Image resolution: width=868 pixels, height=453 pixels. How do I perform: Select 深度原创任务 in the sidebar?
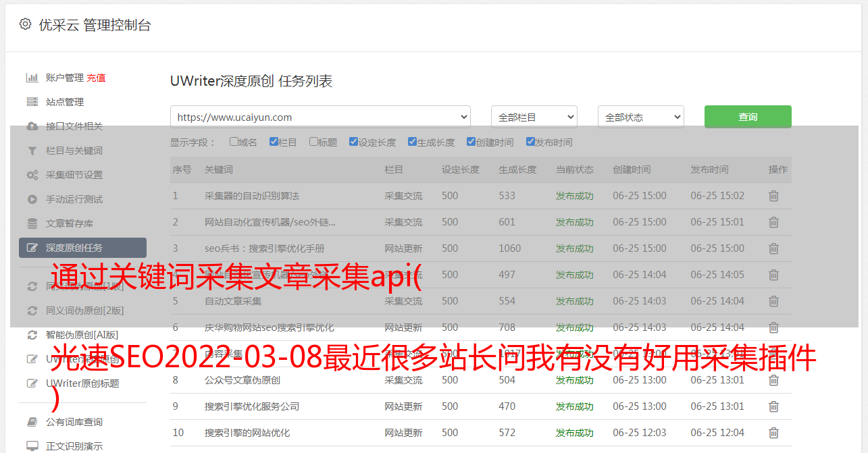click(82, 248)
